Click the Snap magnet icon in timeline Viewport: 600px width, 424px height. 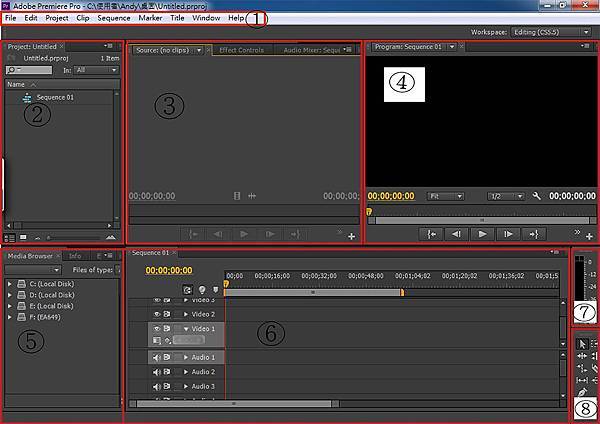[x=188, y=290]
